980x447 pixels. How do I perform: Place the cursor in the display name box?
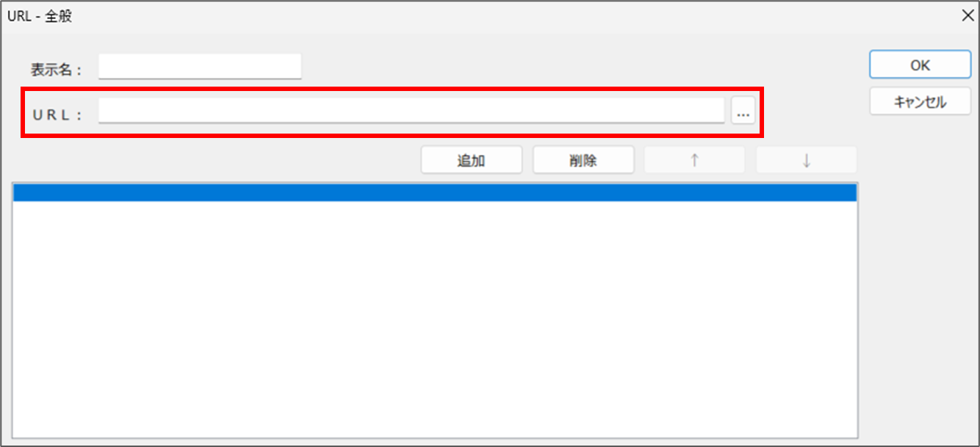tap(200, 66)
